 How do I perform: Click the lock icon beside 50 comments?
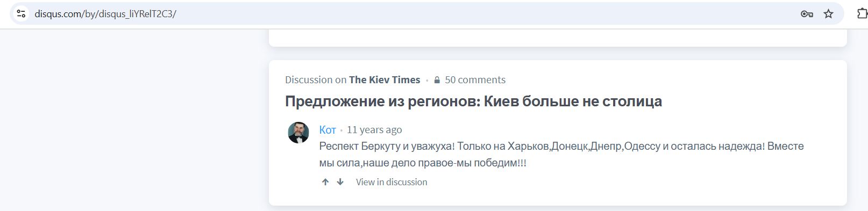pyautogui.click(x=437, y=80)
